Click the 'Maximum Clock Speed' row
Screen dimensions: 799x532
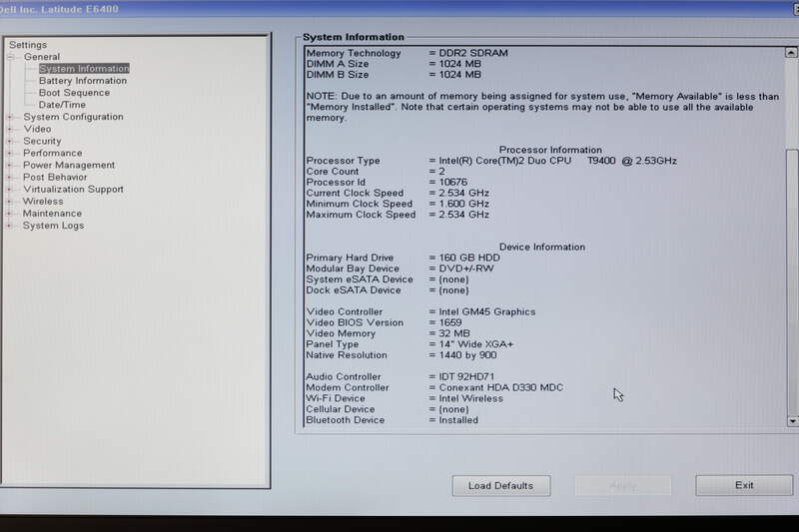[398, 215]
